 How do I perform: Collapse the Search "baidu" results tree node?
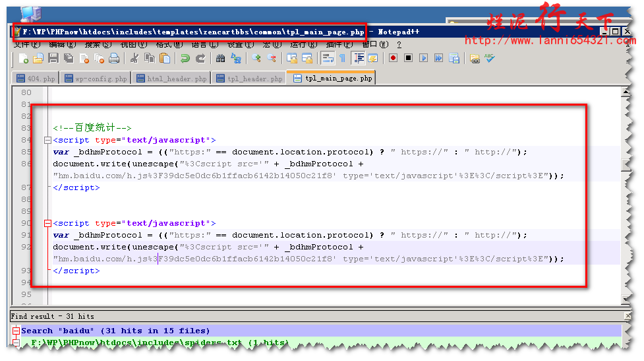pos(16,331)
